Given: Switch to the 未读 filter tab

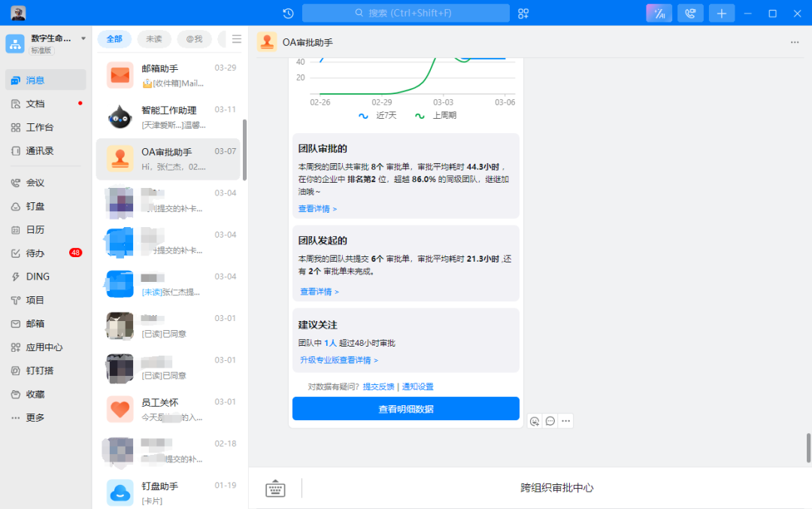Looking at the screenshot, I should tap(153, 39).
